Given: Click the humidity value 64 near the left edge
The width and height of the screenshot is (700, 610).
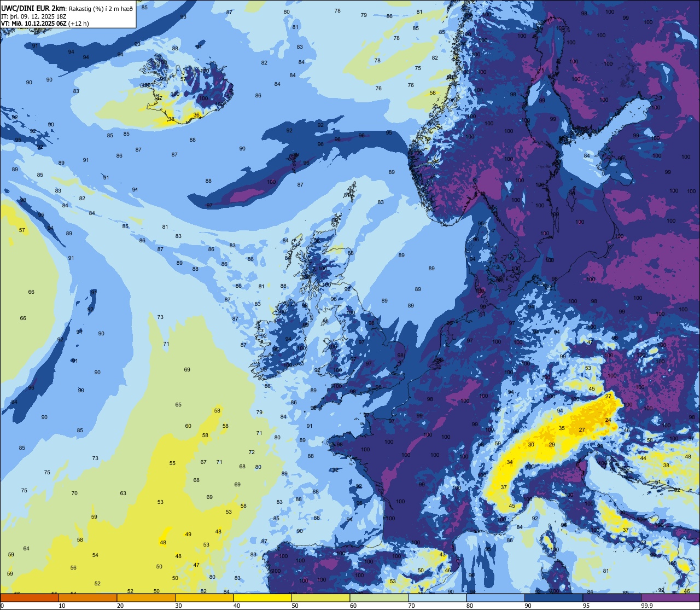Looking at the screenshot, I should [26, 549].
